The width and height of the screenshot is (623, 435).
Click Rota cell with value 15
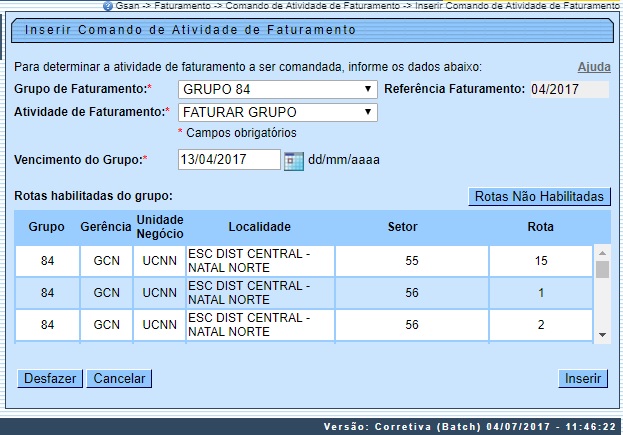pos(541,261)
